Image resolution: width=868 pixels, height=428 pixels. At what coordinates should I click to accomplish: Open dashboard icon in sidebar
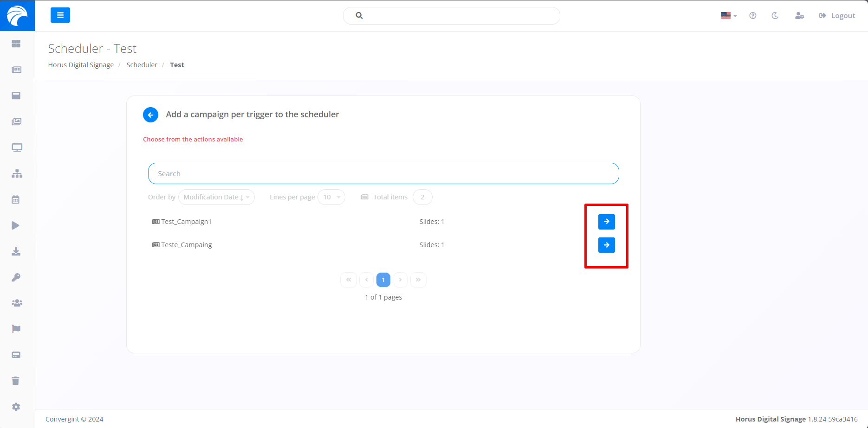[16, 44]
